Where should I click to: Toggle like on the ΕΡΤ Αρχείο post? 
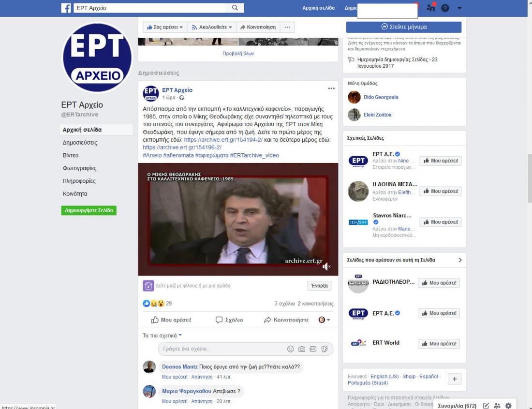[171, 320]
